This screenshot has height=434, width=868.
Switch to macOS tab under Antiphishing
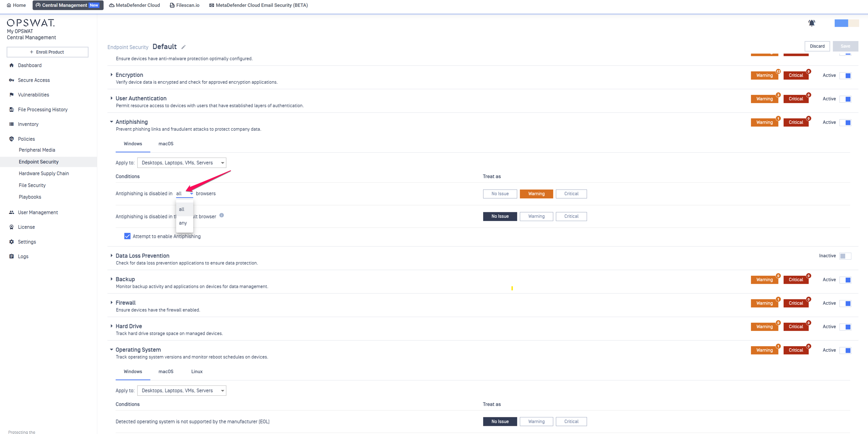click(x=166, y=144)
